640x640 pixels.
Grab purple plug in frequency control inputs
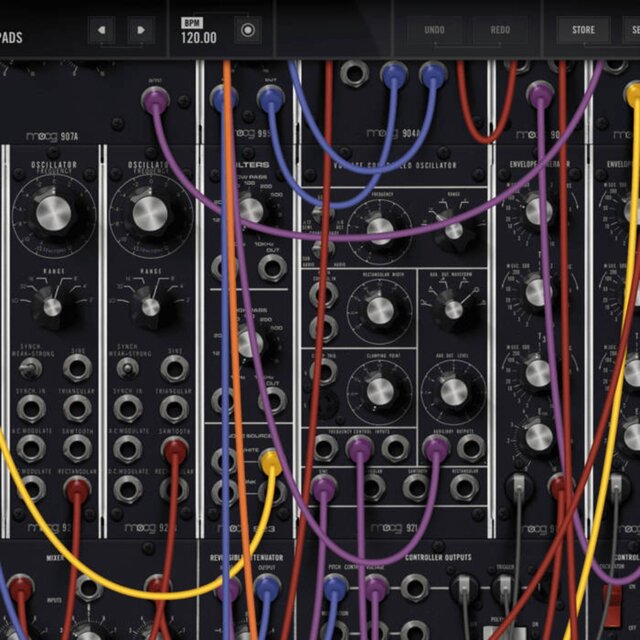(x=360, y=448)
